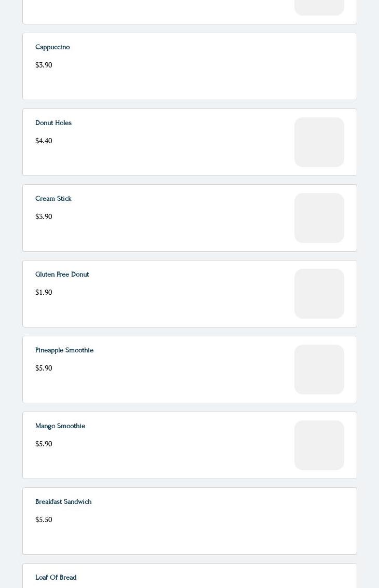Open the Pineapple Smoothie item name
This screenshot has height=588, width=379.
click(64, 350)
